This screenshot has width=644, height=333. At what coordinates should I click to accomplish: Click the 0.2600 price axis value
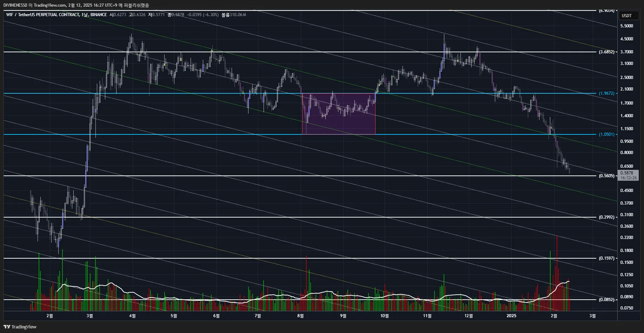[x=627, y=226]
